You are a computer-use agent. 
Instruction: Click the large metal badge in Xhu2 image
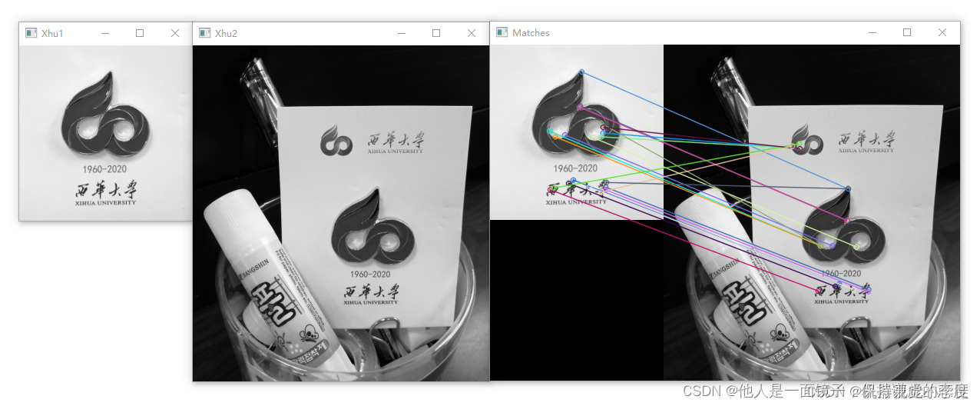(372, 228)
